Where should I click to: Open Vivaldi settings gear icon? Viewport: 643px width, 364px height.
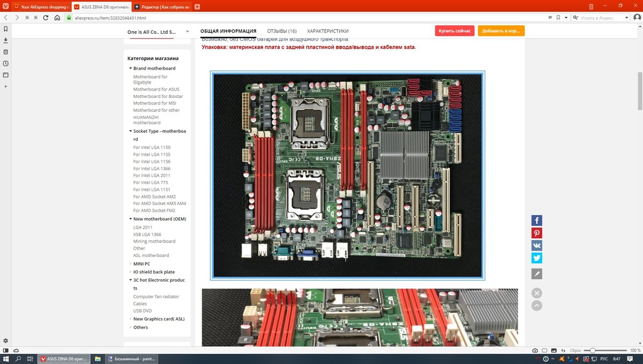tap(5, 340)
